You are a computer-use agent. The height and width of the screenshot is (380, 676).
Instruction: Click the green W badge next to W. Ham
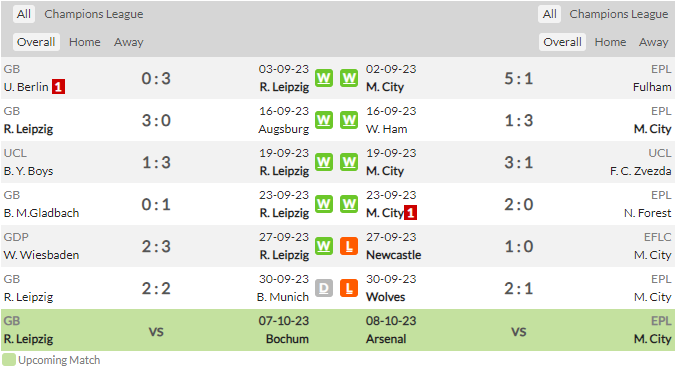pos(349,120)
